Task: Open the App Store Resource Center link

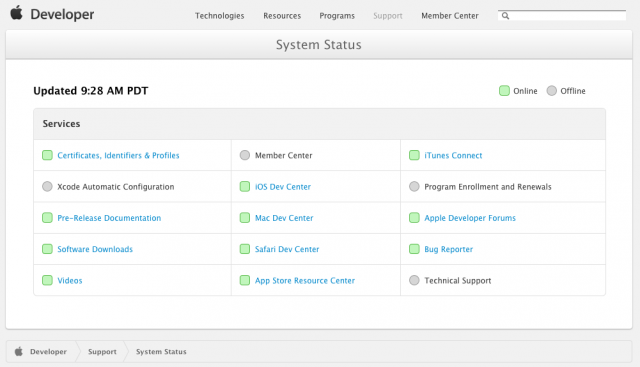Action: coord(305,280)
